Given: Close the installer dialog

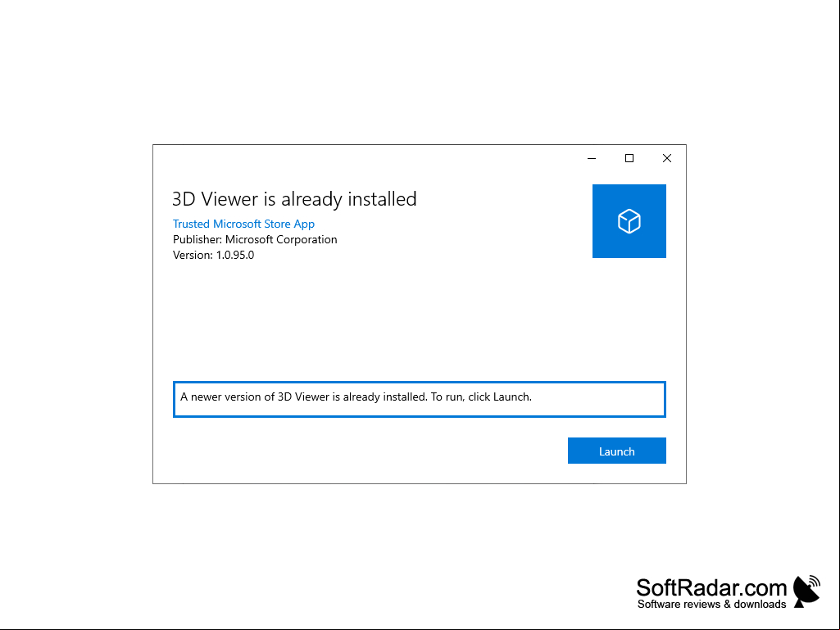Looking at the screenshot, I should pyautogui.click(x=666, y=158).
